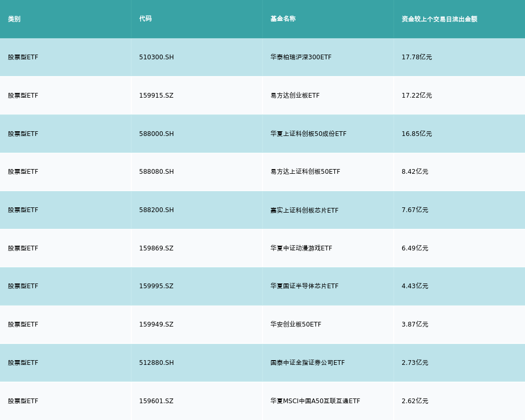Viewport: 525px width, 420px height.
Task: Select code 159949.SZ
Action: click(156, 324)
